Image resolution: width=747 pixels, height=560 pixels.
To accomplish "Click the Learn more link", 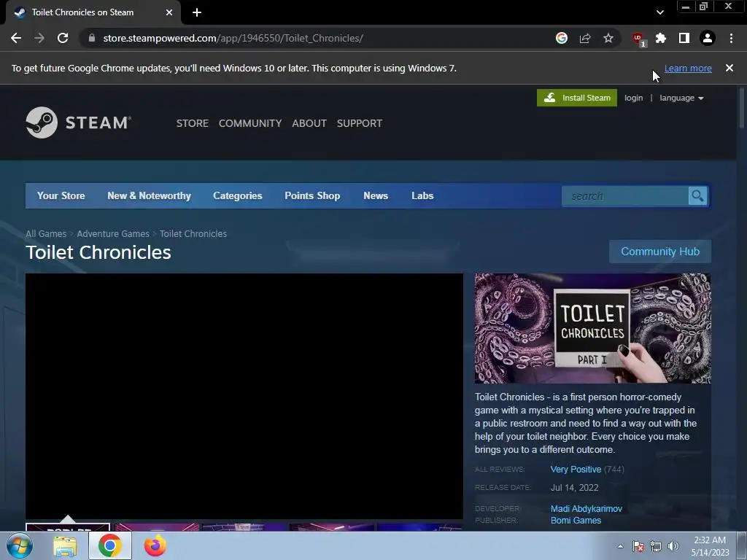I will pos(688,68).
